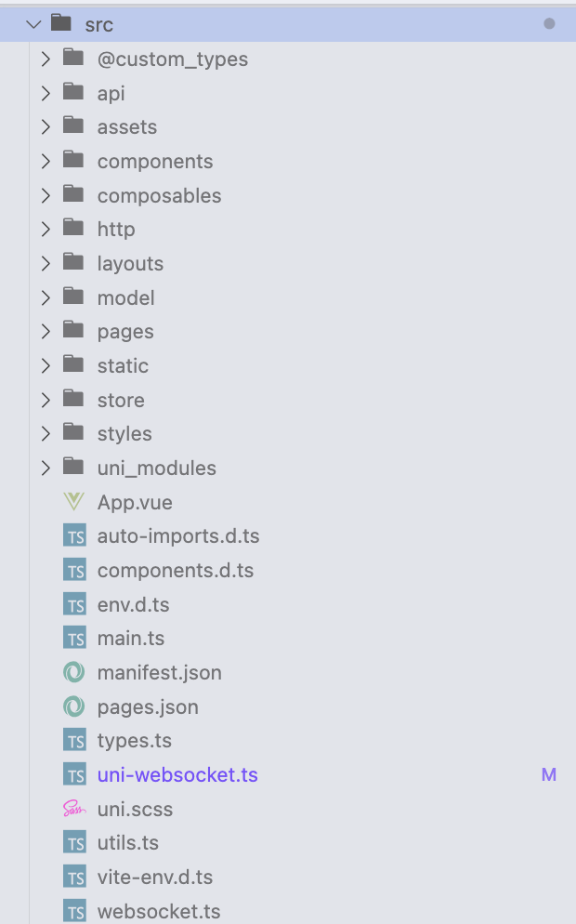
Task: Expand the api folder chevron
Action: tap(46, 93)
